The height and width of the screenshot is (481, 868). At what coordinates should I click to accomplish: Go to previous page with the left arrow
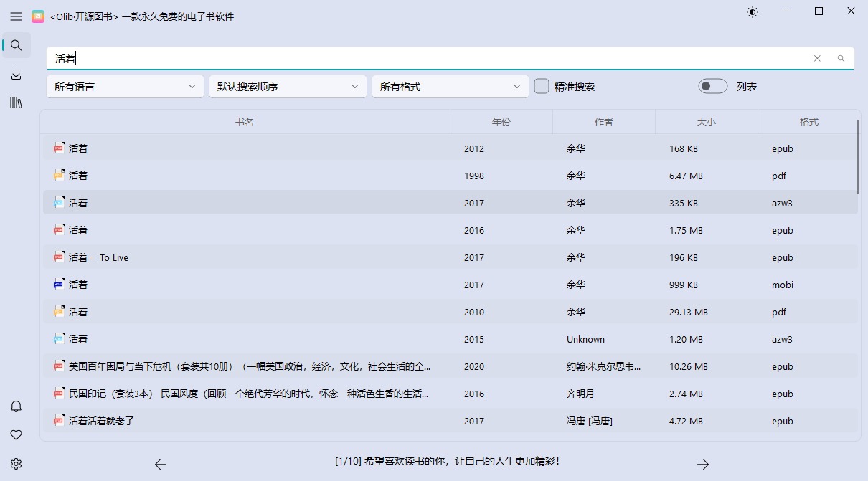point(161,465)
